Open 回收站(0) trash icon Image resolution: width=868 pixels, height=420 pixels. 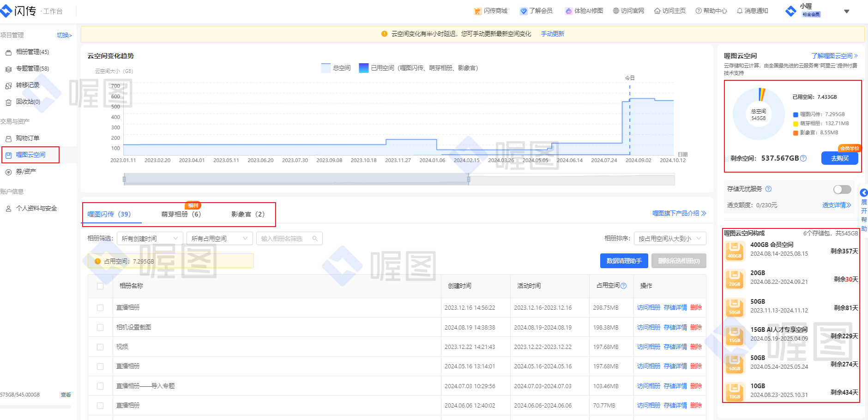pos(8,102)
